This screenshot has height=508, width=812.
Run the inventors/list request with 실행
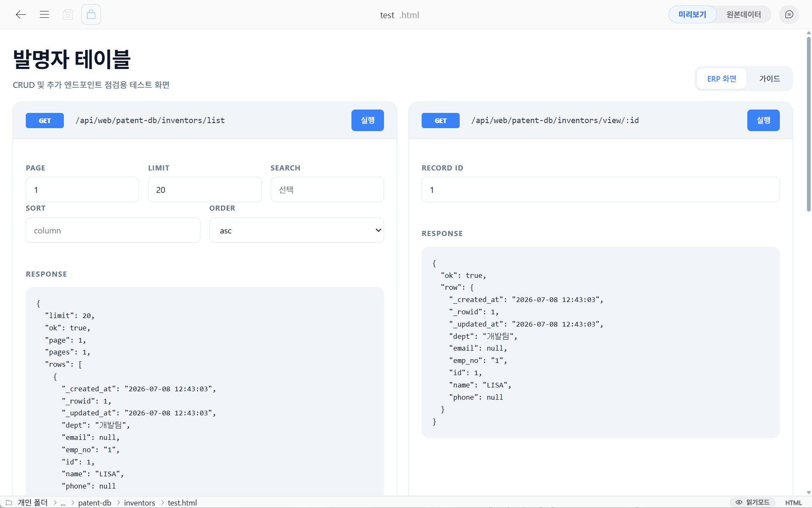368,120
